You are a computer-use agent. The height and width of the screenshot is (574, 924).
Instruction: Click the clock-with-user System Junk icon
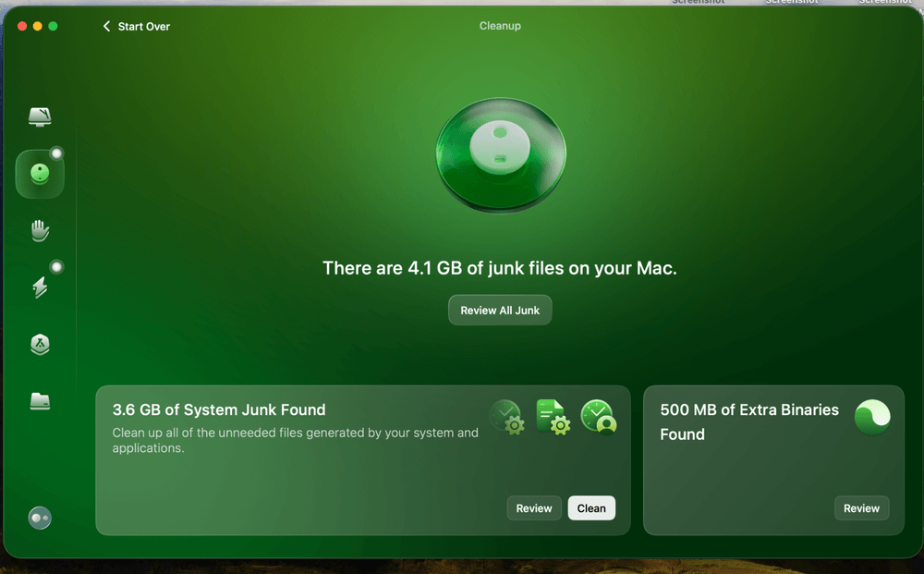(x=598, y=417)
